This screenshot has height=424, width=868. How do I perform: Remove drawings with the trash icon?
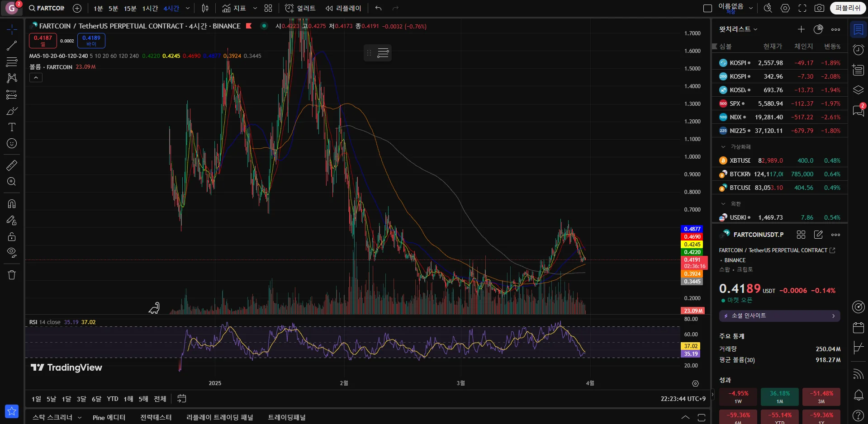[12, 275]
